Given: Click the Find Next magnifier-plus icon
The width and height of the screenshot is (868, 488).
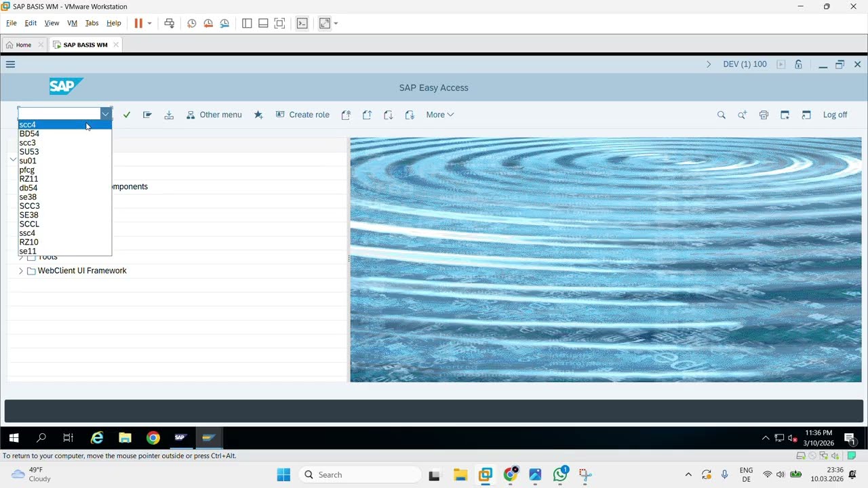Looking at the screenshot, I should tap(743, 115).
